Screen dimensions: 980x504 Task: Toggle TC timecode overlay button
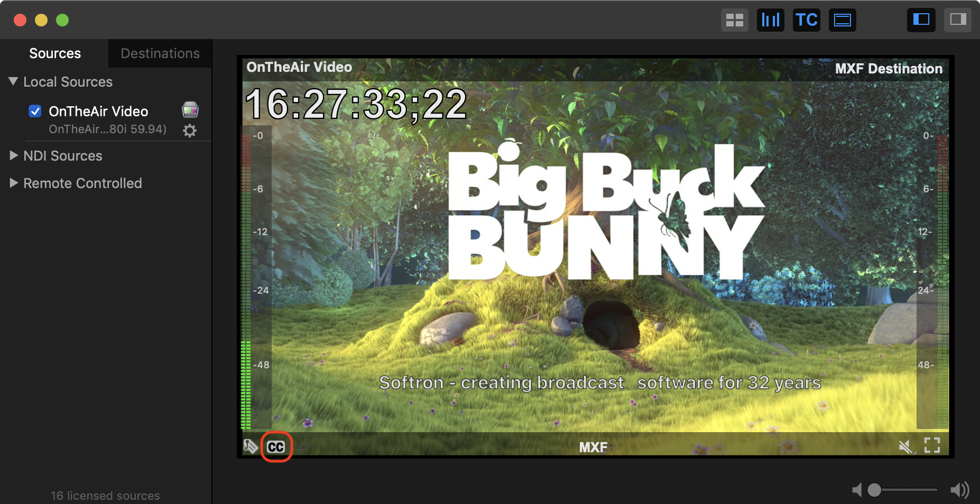coord(807,20)
